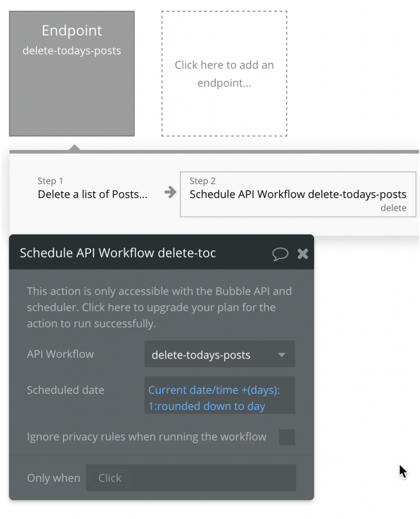Enable ignore privacy rules when running workflow
The image size is (420, 519).
[287, 437]
